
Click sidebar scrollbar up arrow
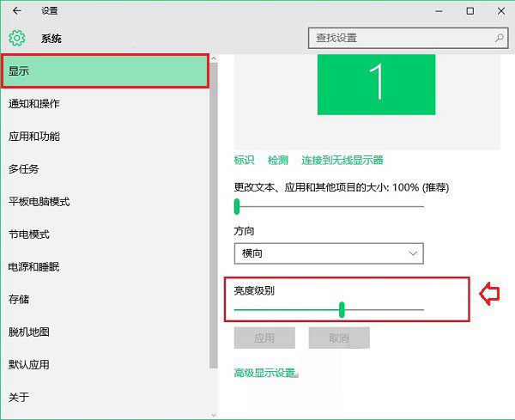(214, 58)
